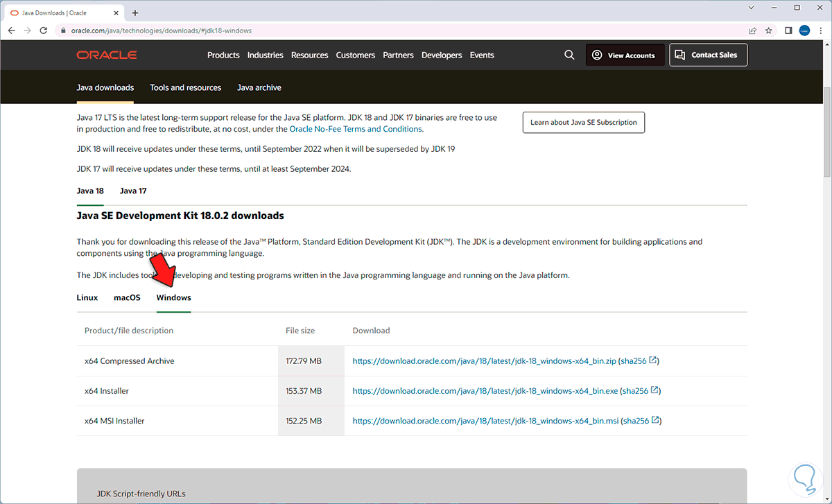This screenshot has height=504, width=832.
Task: Switch to the Java 17 tab
Action: click(x=133, y=191)
